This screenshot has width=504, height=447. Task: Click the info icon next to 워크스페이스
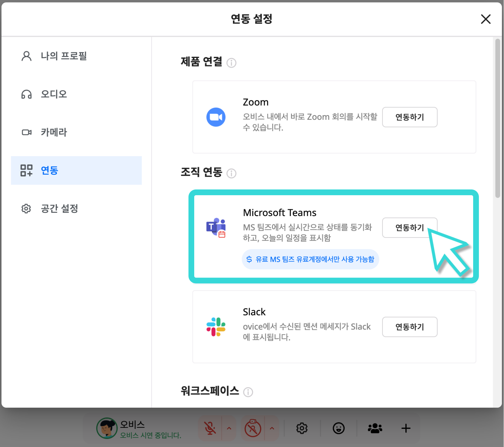[x=248, y=392]
